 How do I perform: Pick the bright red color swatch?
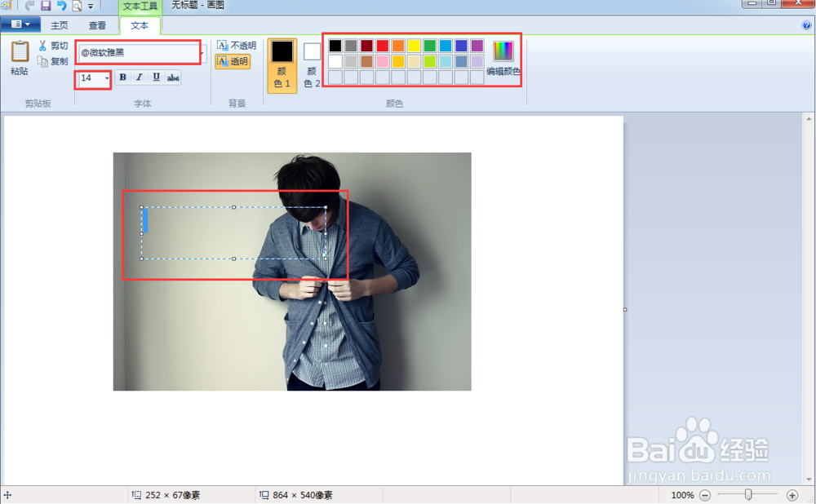pyautogui.click(x=383, y=46)
